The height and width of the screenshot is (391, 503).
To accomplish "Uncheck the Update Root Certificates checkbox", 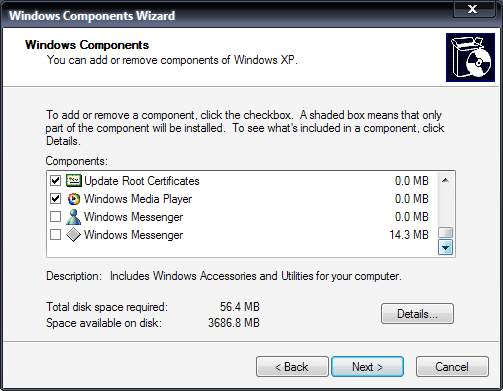I will click(x=55, y=181).
